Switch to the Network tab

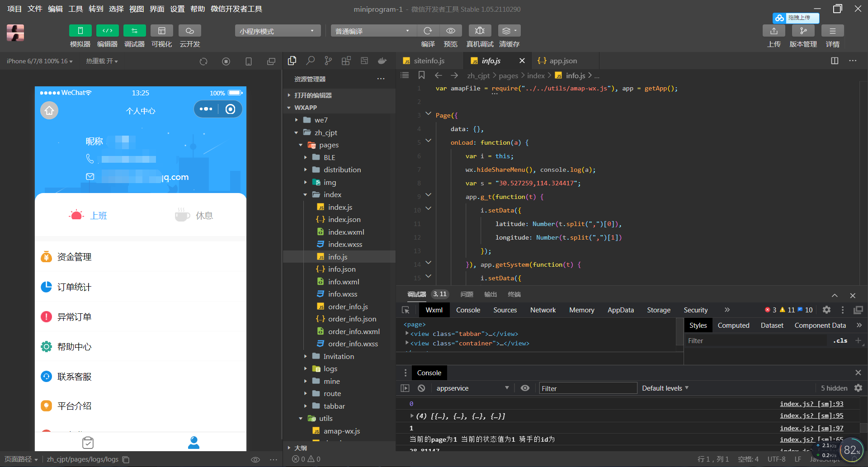tap(542, 310)
